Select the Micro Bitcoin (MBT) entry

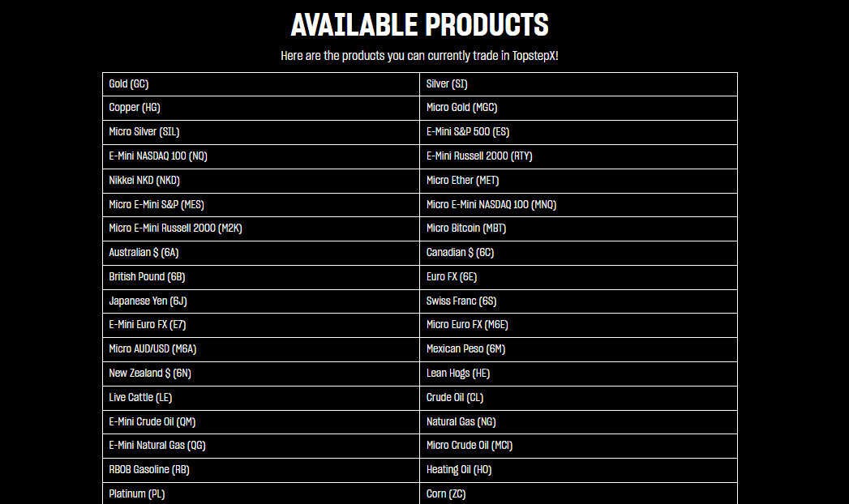point(466,229)
